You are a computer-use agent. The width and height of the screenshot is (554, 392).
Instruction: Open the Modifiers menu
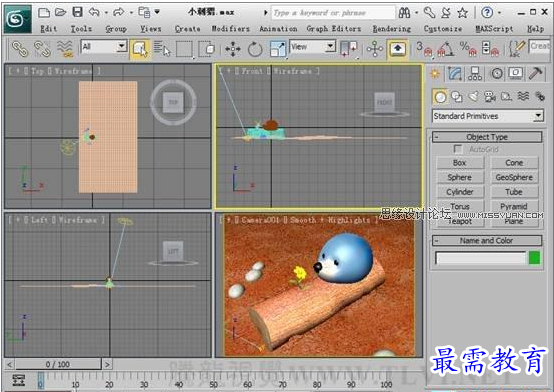pyautogui.click(x=230, y=29)
